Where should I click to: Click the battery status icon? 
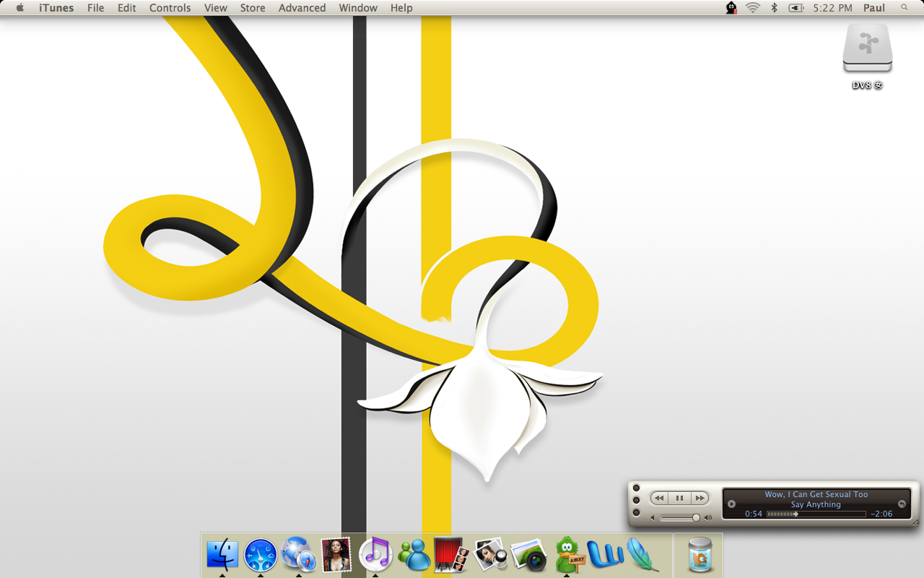click(x=796, y=8)
